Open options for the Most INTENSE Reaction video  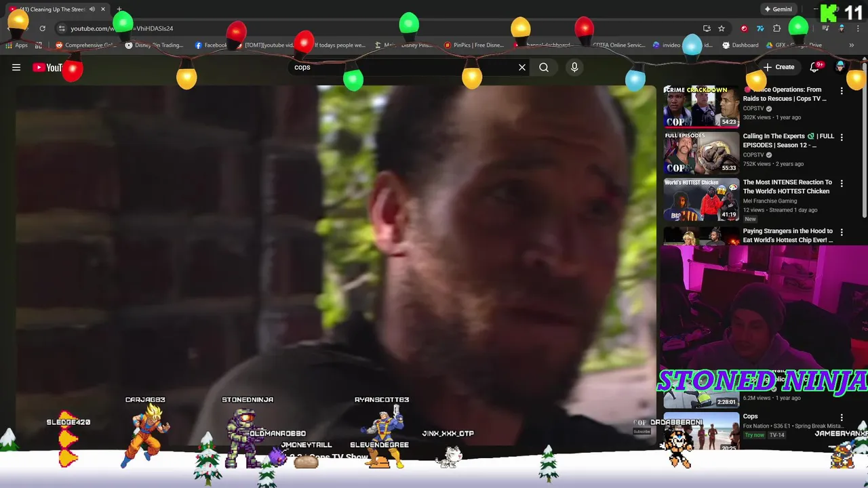tap(842, 183)
